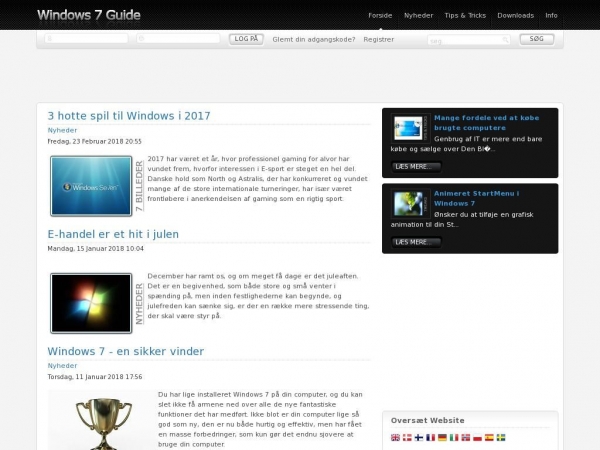
Task: Focus the søg search field
Action: pos(468,40)
